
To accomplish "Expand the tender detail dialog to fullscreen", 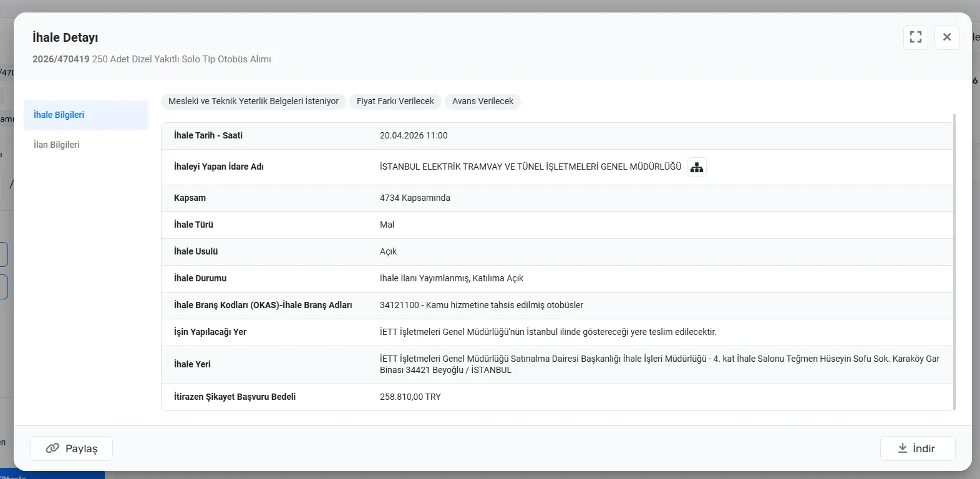I will coord(915,37).
